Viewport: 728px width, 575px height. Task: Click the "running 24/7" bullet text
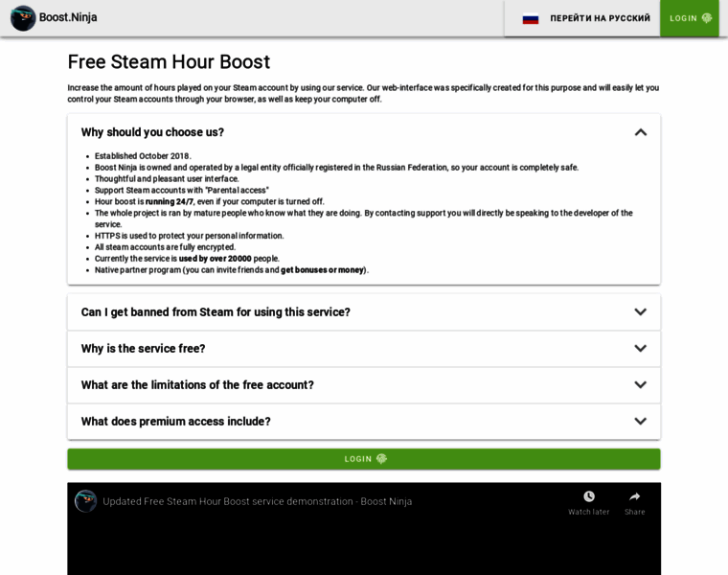coord(169,201)
